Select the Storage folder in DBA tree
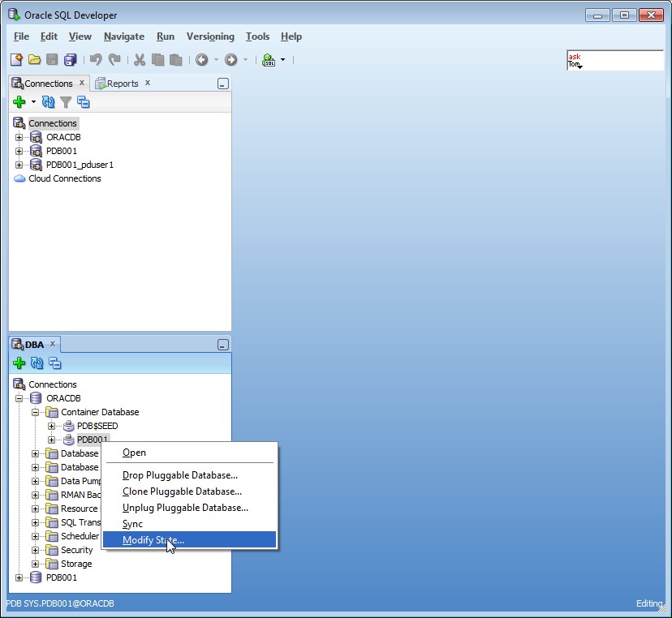The width and height of the screenshot is (672, 618). tap(76, 564)
